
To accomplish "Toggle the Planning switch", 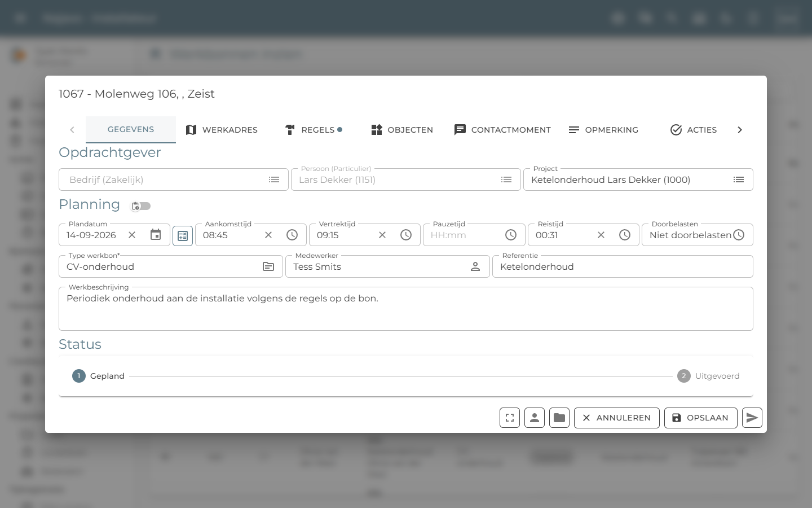I will (x=141, y=206).
